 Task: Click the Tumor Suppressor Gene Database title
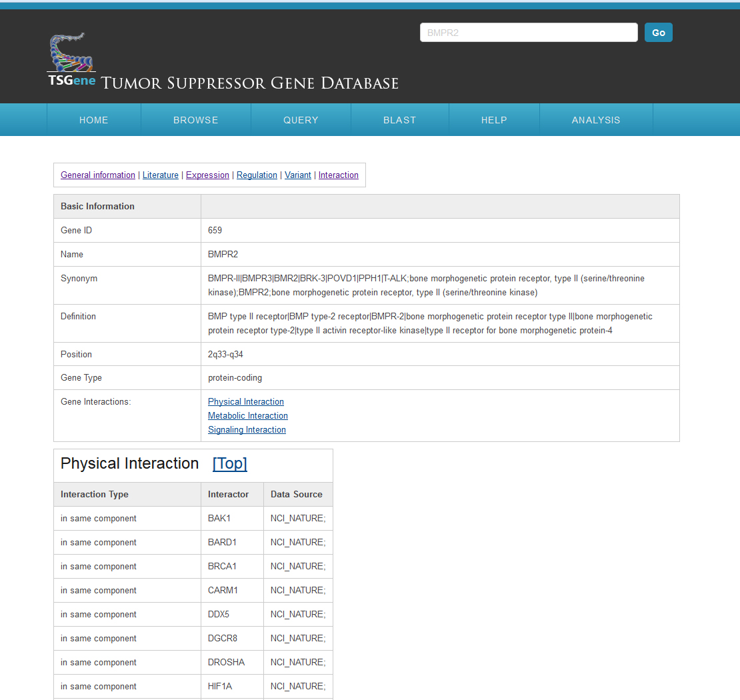point(249,83)
